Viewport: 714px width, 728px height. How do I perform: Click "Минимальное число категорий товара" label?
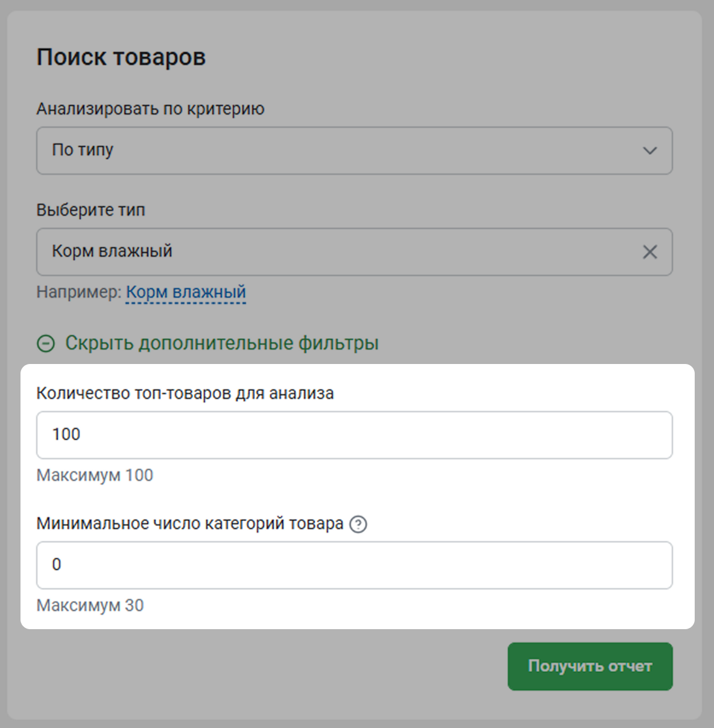(x=190, y=524)
